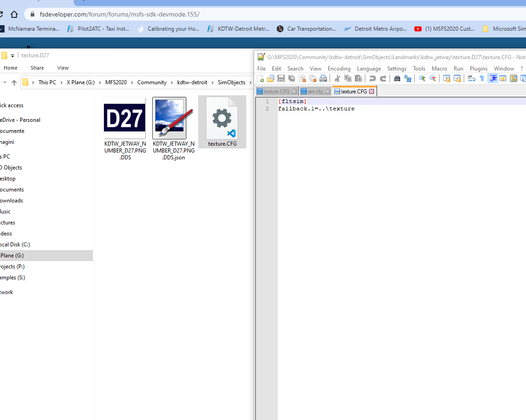Open the recent locations dropdown arrow
The image size is (526, 420).
pyautogui.click(x=5, y=82)
